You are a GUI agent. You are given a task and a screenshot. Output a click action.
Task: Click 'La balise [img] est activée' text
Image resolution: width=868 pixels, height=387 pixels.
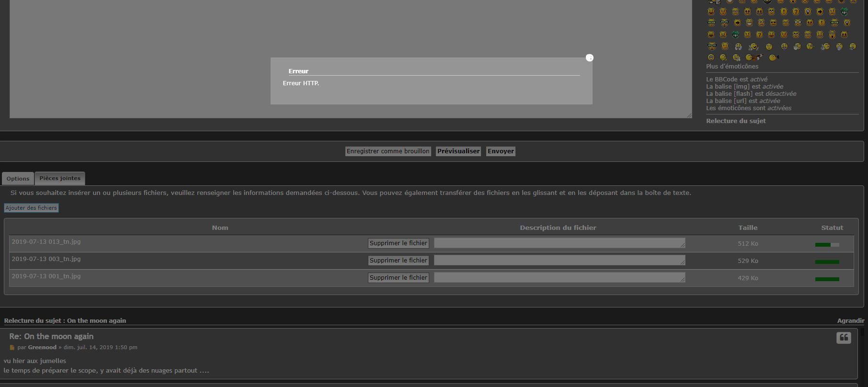[744, 87]
